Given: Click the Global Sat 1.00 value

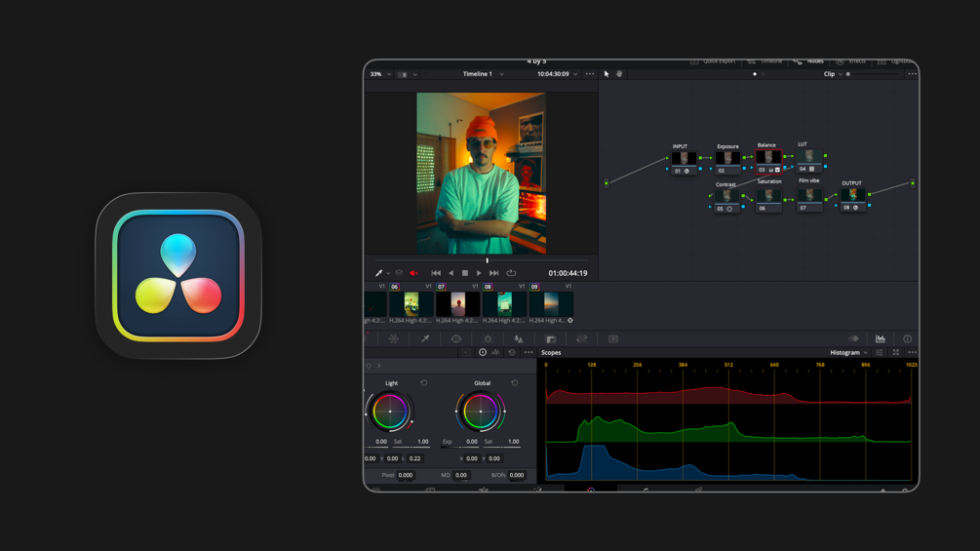Looking at the screenshot, I should tap(513, 441).
